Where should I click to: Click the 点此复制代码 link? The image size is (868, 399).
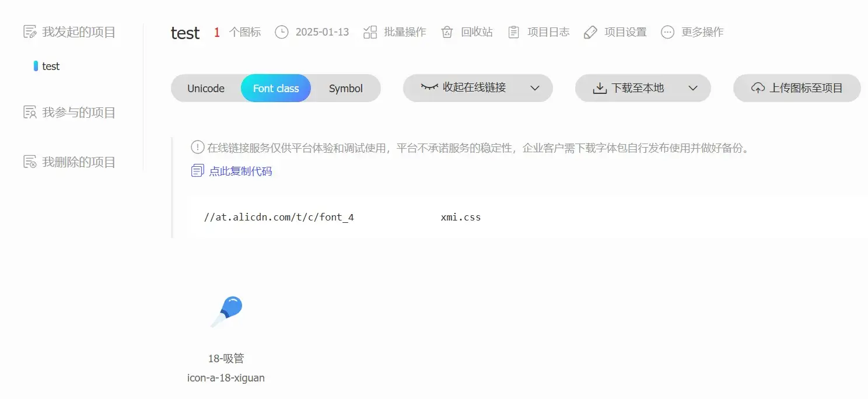pyautogui.click(x=240, y=171)
